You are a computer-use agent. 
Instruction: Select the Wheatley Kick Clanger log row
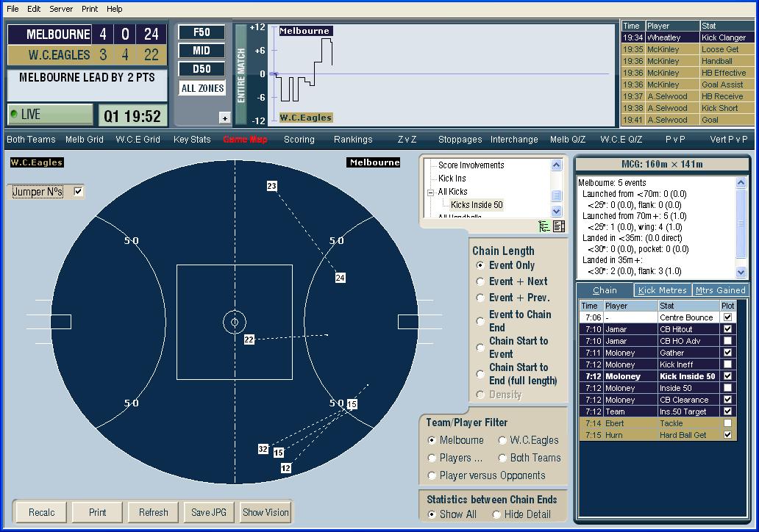[x=688, y=37]
